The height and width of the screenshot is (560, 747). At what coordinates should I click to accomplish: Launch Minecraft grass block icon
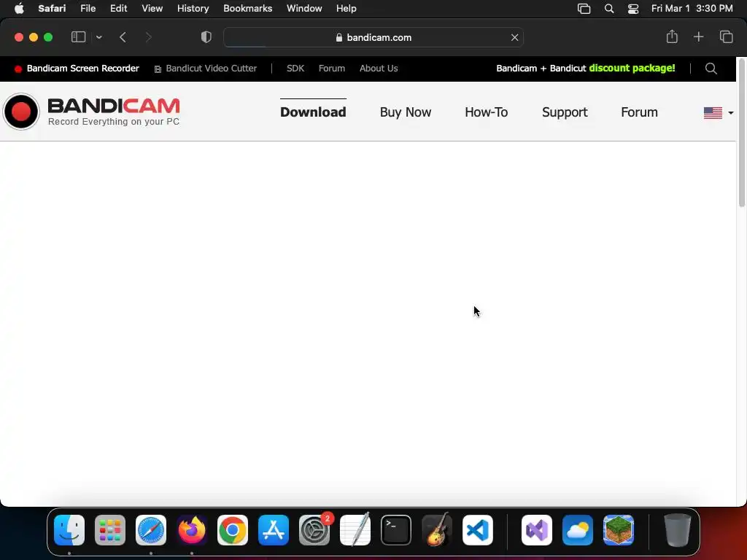619,530
